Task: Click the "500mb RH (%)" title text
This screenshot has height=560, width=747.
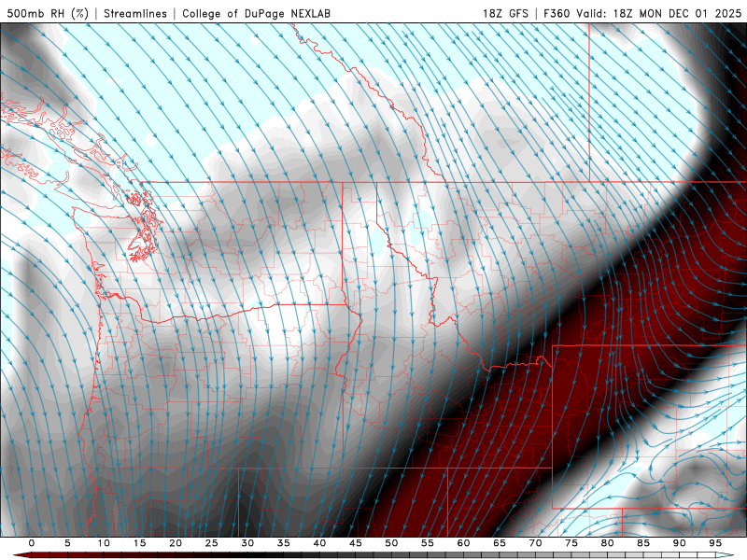Action: (x=48, y=13)
